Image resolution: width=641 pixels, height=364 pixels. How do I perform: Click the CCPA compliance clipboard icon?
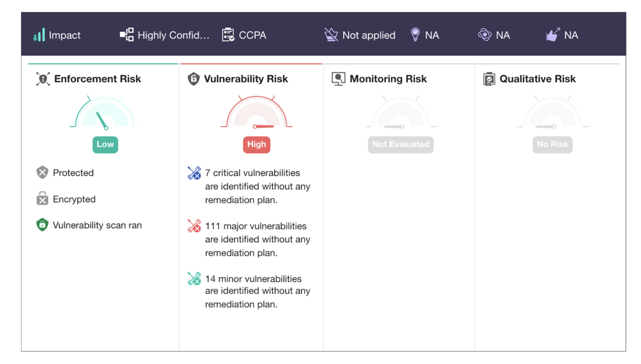pos(227,34)
